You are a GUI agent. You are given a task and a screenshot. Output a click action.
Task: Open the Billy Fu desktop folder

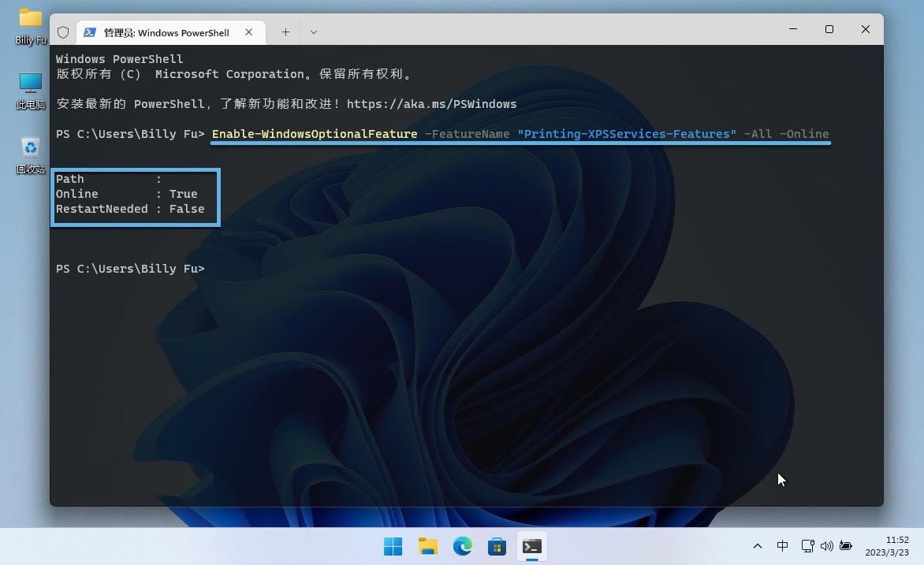coord(31,27)
